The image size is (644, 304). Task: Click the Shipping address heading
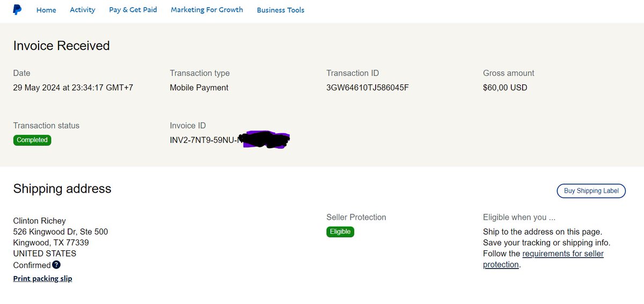point(62,189)
